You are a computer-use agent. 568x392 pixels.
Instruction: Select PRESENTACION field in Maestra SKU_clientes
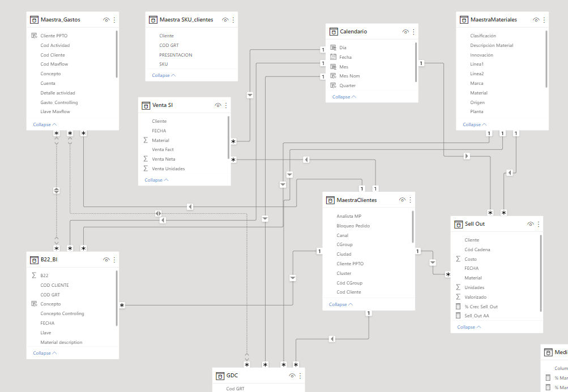coord(176,55)
